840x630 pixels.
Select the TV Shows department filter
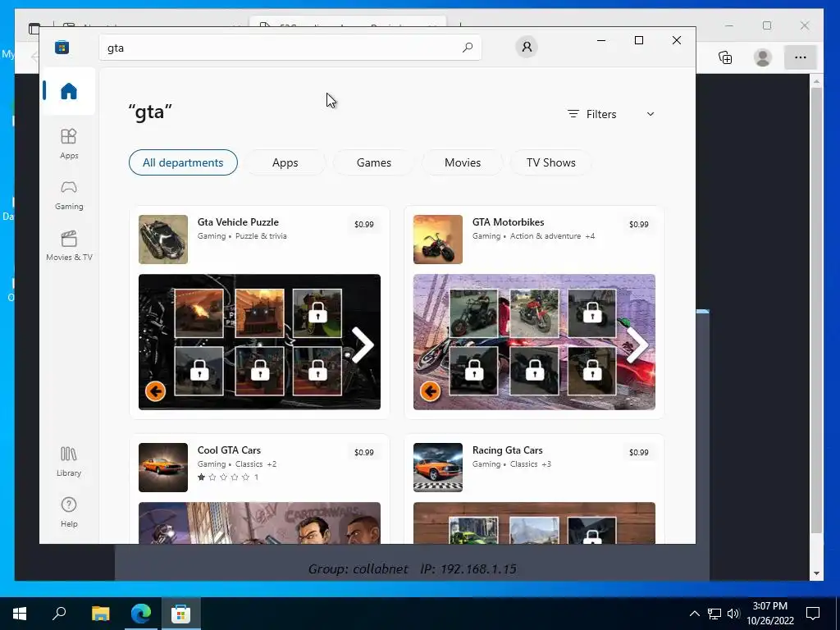[550, 162]
